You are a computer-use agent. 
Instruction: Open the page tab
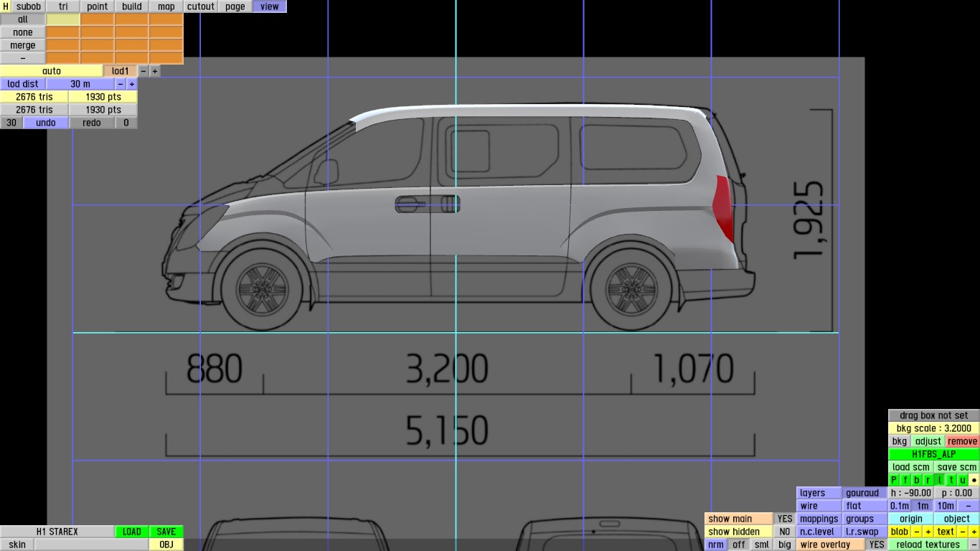(235, 6)
